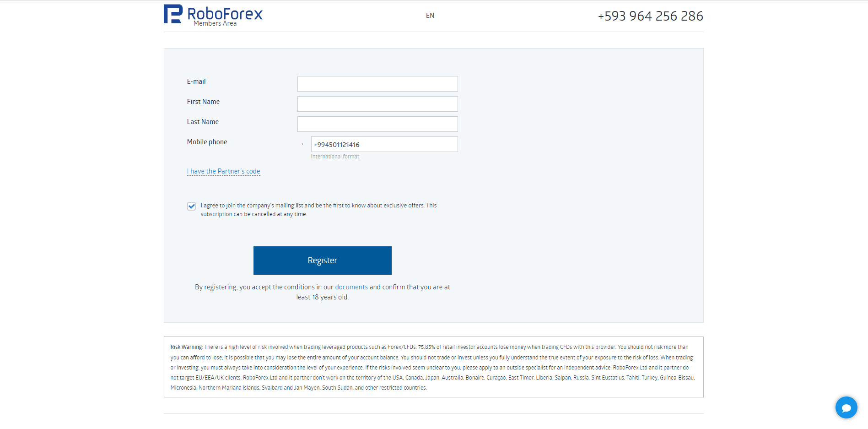Click the Mobile phone number field
The image size is (868, 429).
tap(384, 144)
